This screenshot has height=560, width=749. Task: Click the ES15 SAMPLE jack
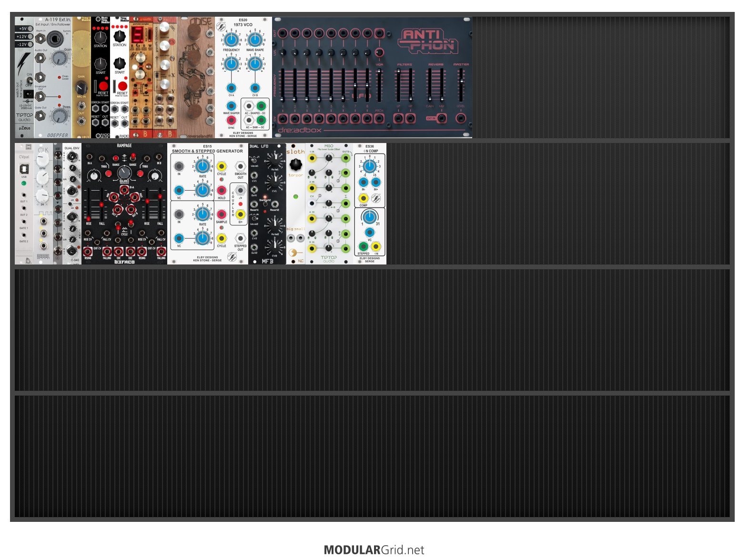(222, 214)
